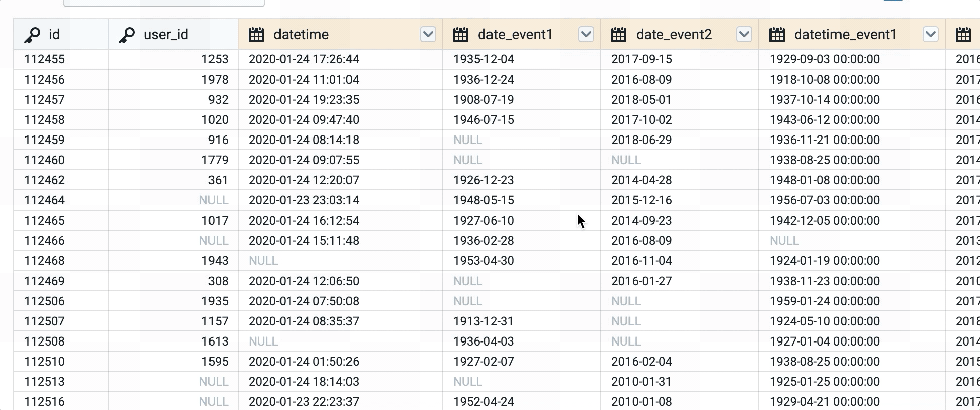This screenshot has width=980, height=410.
Task: Select date_event1 cell 1936-02-28
Action: click(x=522, y=241)
